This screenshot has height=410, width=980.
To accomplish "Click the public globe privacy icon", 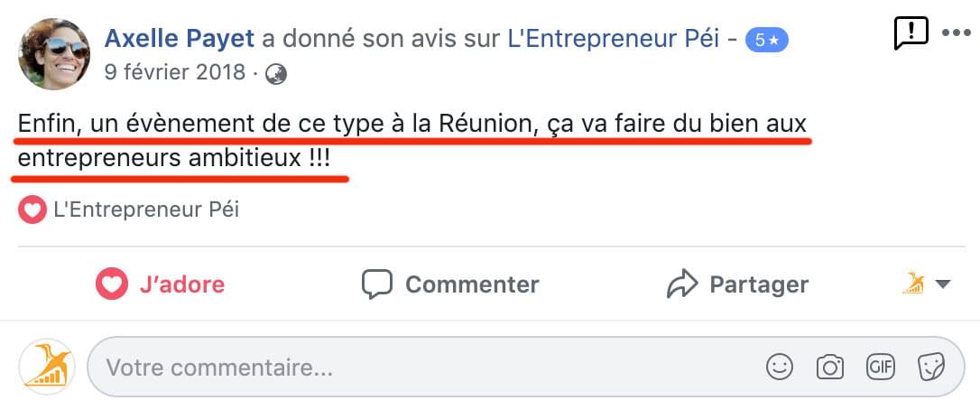I will (276, 73).
